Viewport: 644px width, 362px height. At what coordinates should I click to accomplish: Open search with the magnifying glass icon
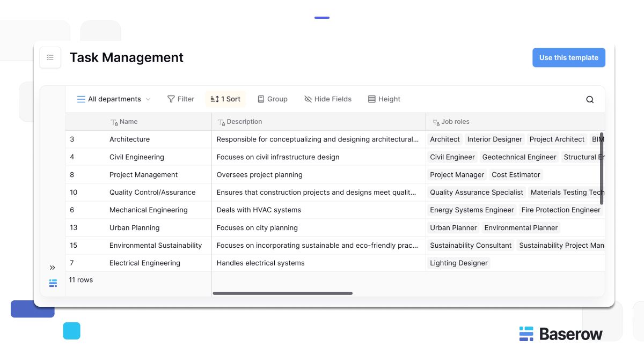pos(590,99)
